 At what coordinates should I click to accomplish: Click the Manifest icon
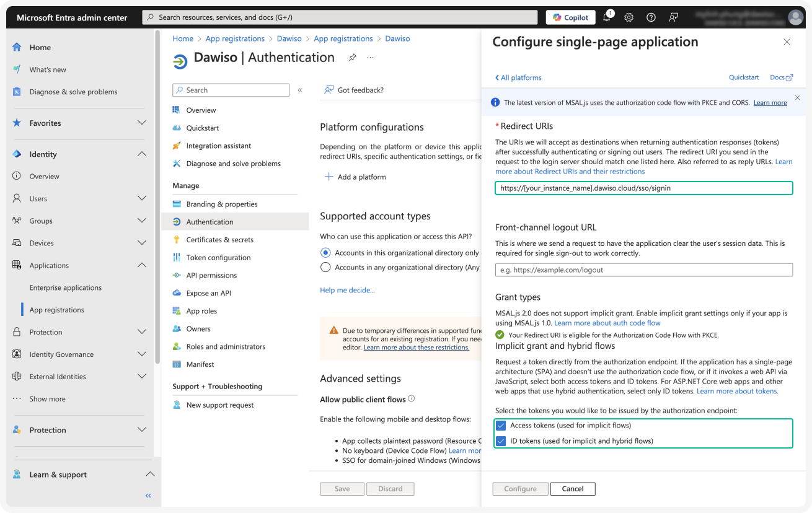[177, 365]
